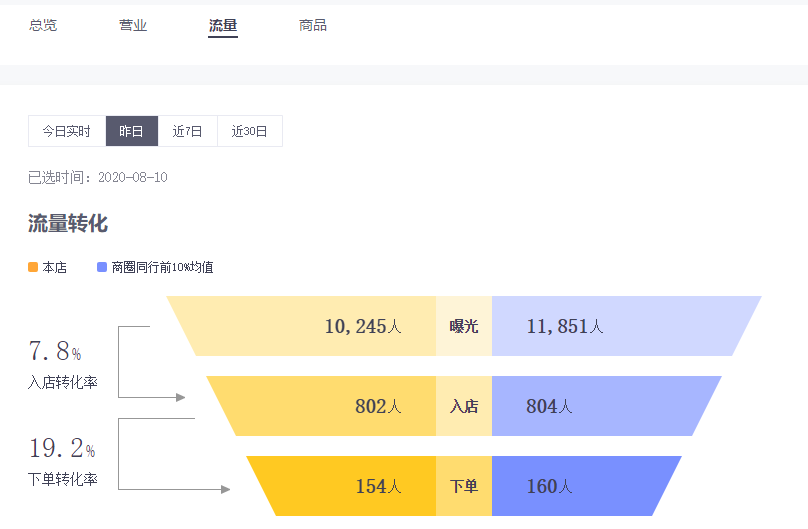Screen dimensions: 808x529
Task: Click the orange 本店 legend swatch
Action: [33, 267]
